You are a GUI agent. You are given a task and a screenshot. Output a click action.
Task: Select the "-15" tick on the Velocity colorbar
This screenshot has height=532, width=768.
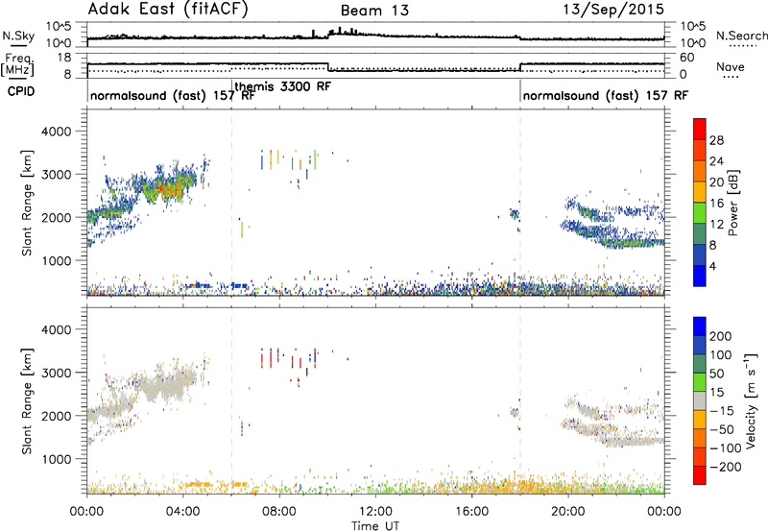tap(722, 411)
